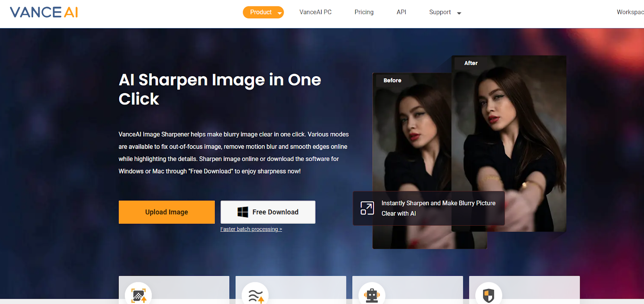The image size is (644, 304).
Task: Click the 'Before' label on the photo
Action: click(x=392, y=81)
